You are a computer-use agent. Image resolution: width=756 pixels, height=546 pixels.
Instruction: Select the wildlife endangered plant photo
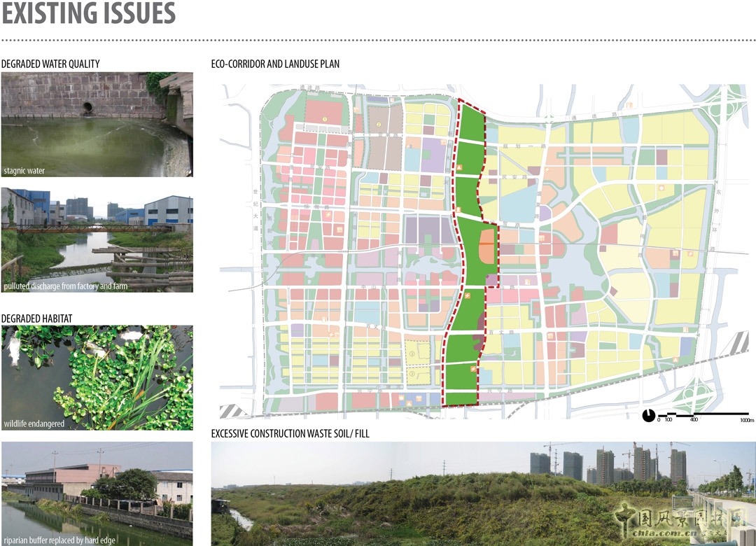click(97, 377)
